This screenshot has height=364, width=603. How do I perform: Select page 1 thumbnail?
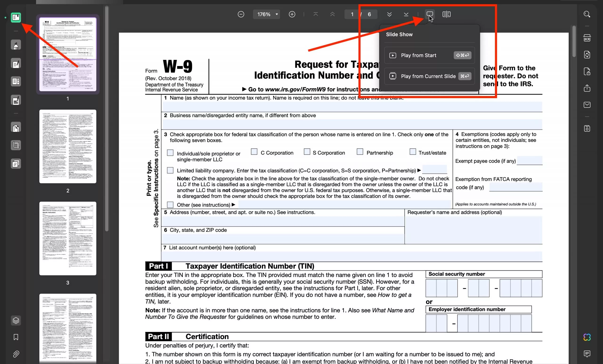click(x=68, y=54)
